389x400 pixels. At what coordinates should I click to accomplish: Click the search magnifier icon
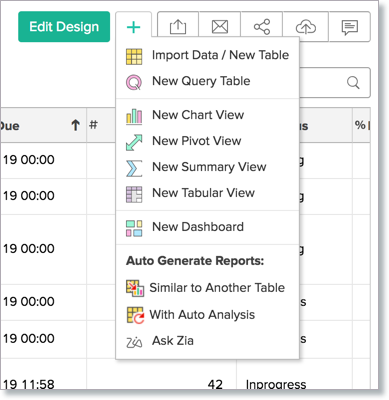[x=353, y=82]
